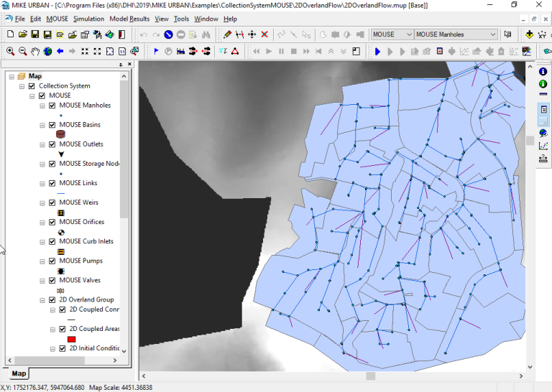This screenshot has width=552, height=392.
Task: Open the Model Results menu
Action: click(x=129, y=19)
